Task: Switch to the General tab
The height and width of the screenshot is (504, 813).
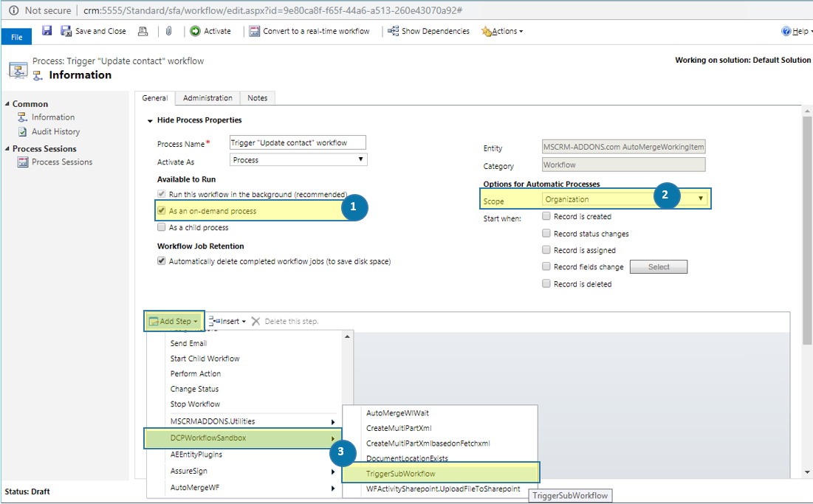Action: pyautogui.click(x=154, y=98)
